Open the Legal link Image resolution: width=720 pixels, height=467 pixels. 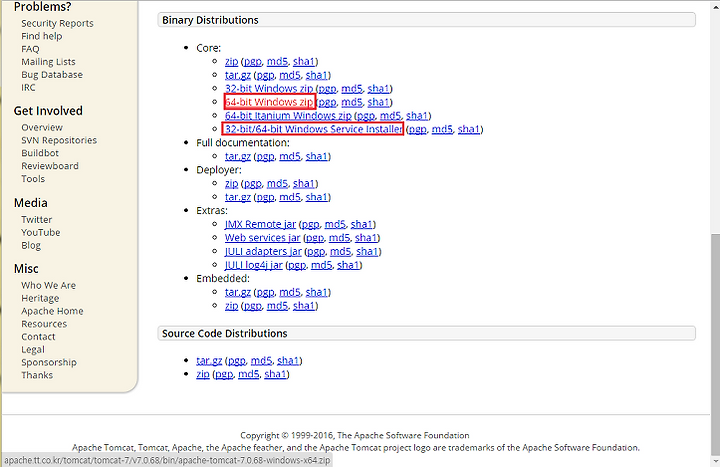tap(33, 349)
